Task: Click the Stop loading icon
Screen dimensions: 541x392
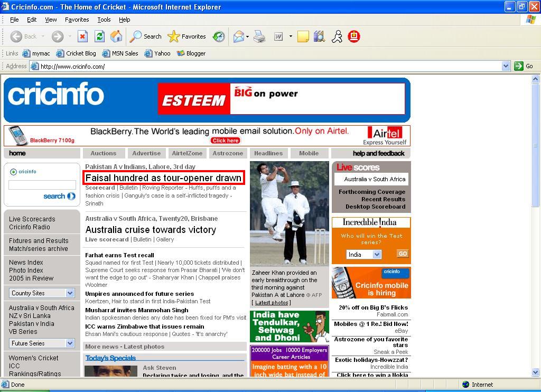Action: (82, 36)
